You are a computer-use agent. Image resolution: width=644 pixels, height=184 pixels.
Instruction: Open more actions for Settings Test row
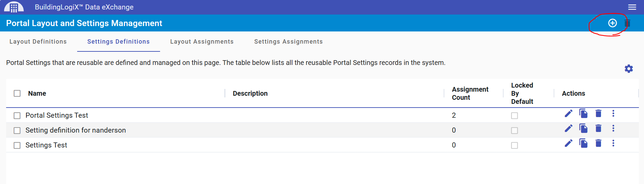tap(613, 143)
